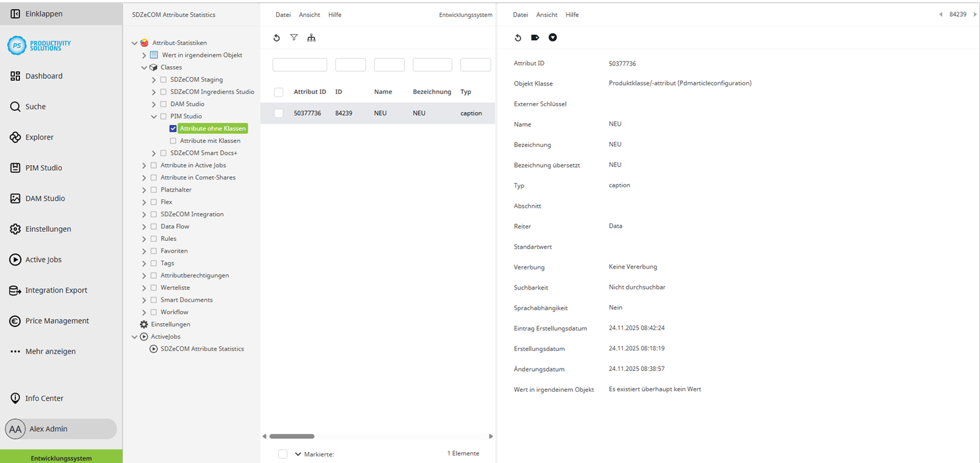This screenshot has height=463, width=980.
Task: Click the first filter input field above Attribut ID
Action: (299, 64)
